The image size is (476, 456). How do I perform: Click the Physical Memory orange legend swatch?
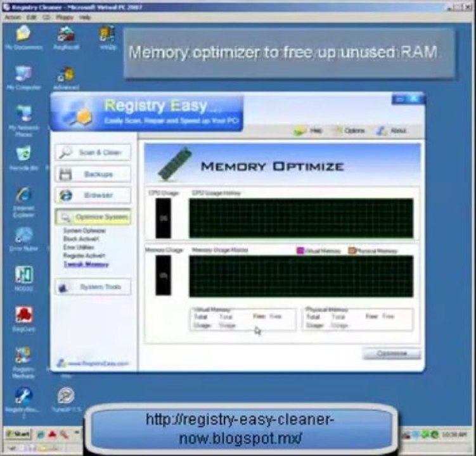click(352, 251)
